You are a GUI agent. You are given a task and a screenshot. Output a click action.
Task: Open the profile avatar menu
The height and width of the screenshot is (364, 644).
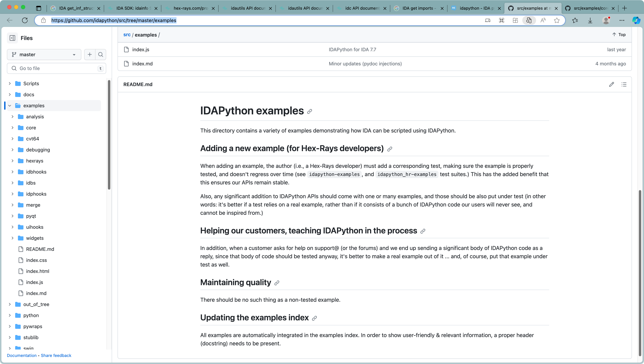coord(606,20)
